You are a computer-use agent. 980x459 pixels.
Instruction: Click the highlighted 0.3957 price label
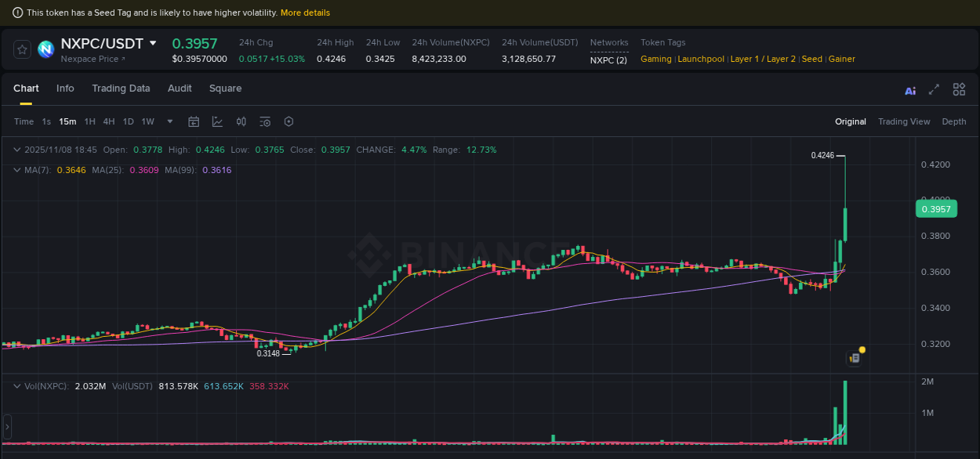(937, 208)
